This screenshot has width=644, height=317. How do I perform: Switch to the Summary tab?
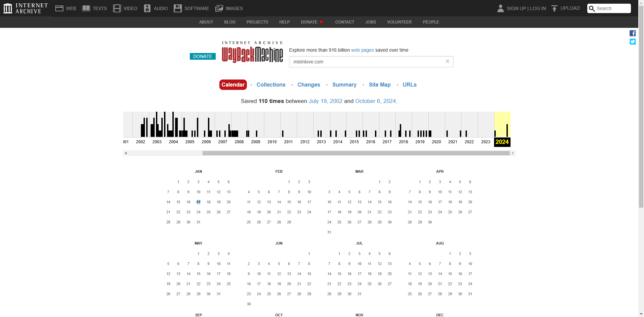click(344, 85)
